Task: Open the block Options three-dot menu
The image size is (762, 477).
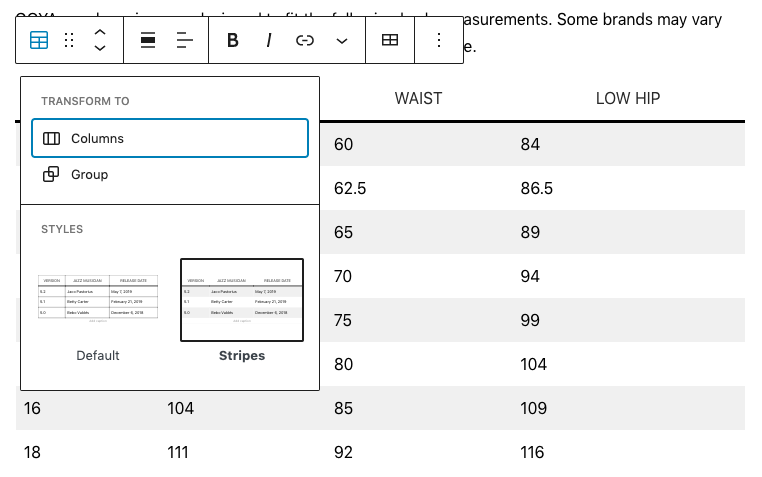Action: pos(438,40)
